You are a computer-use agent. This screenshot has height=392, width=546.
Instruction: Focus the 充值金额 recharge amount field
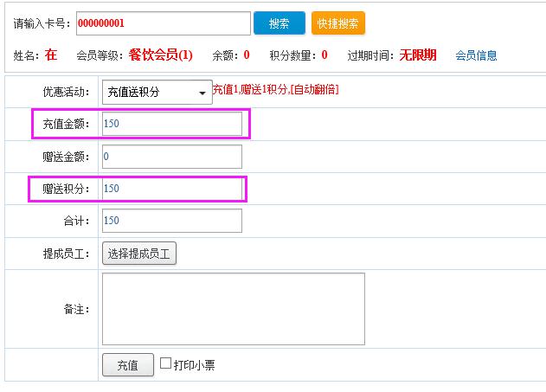coord(171,124)
